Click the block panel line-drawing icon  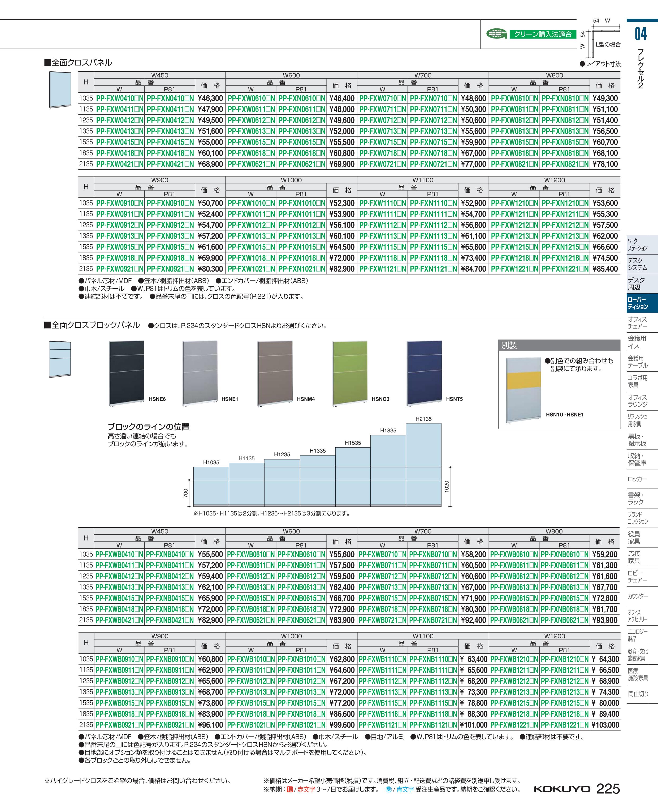pyautogui.click(x=60, y=359)
